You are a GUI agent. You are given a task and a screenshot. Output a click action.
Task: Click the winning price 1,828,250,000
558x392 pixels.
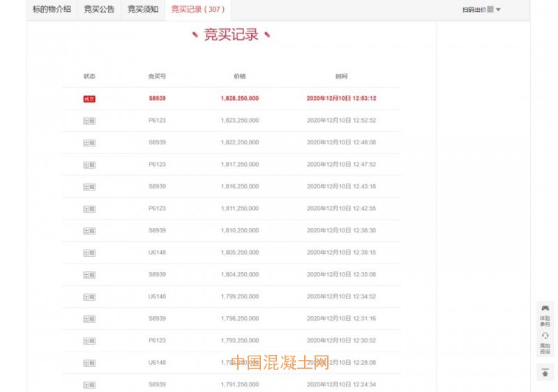(x=239, y=98)
